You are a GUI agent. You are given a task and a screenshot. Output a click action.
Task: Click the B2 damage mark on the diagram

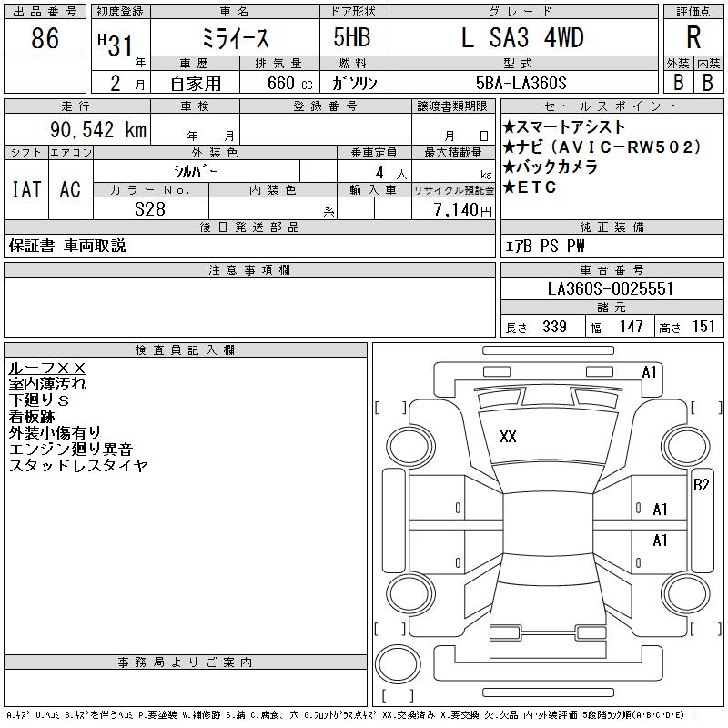[x=701, y=485]
